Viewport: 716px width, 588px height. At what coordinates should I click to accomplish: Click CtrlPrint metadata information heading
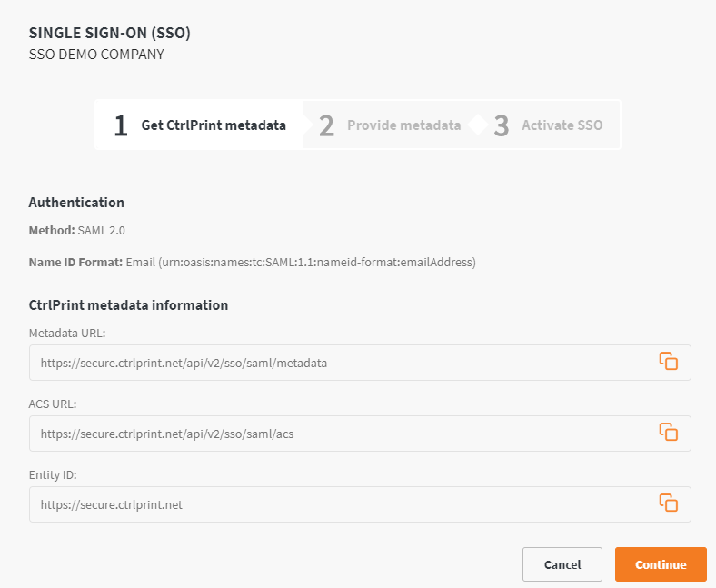(128, 305)
